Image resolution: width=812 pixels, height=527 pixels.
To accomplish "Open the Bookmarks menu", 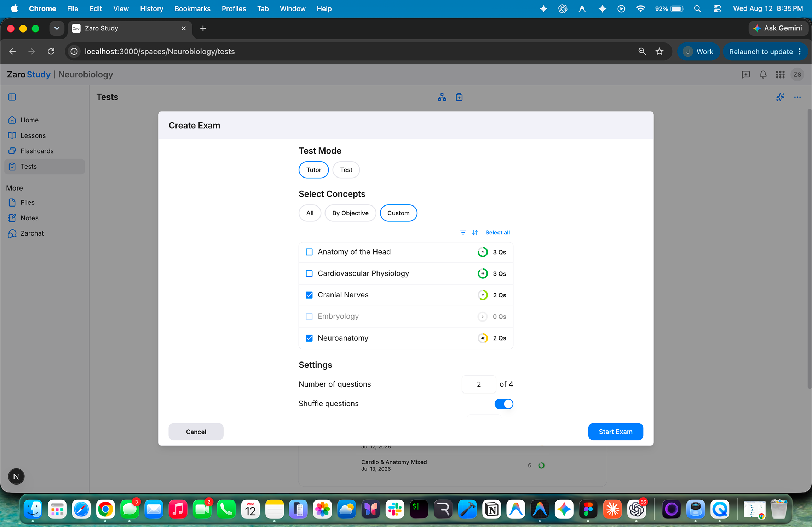I will pyautogui.click(x=192, y=9).
